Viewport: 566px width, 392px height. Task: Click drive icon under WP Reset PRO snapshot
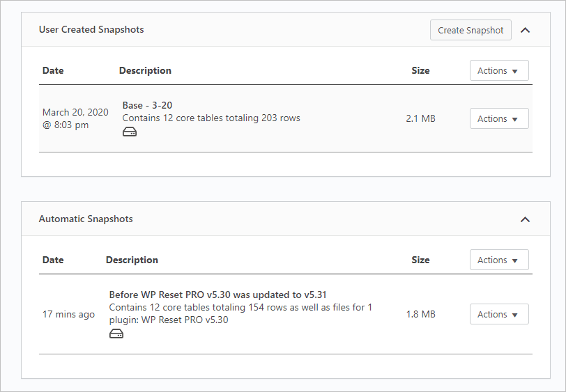[116, 334]
